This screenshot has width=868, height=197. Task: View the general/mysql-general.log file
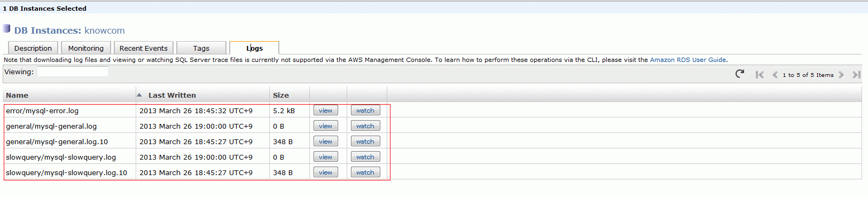(326, 126)
